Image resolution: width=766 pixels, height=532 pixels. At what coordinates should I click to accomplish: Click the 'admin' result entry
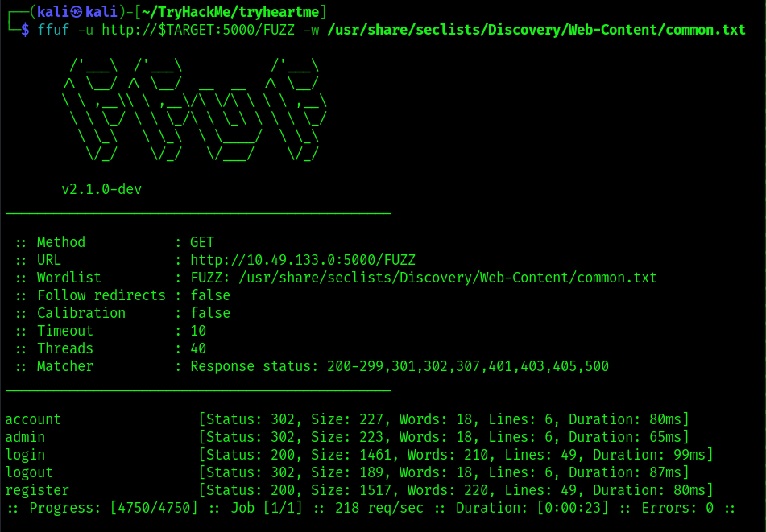click(25, 437)
